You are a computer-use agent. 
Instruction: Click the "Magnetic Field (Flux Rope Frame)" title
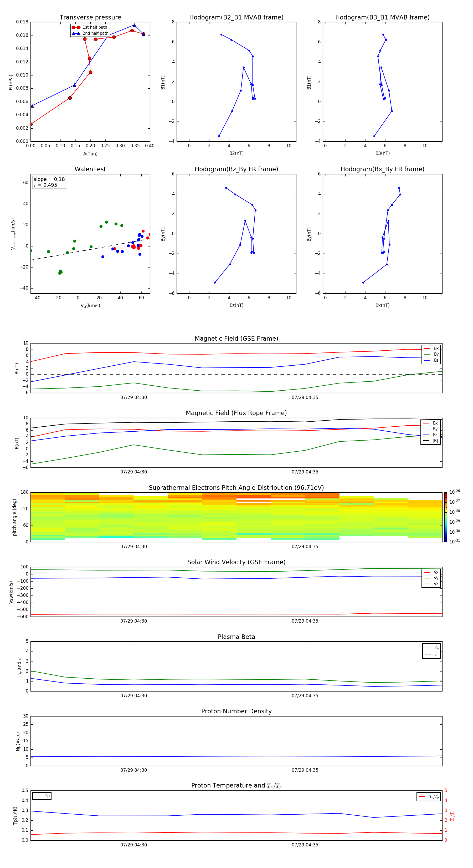click(236, 413)
